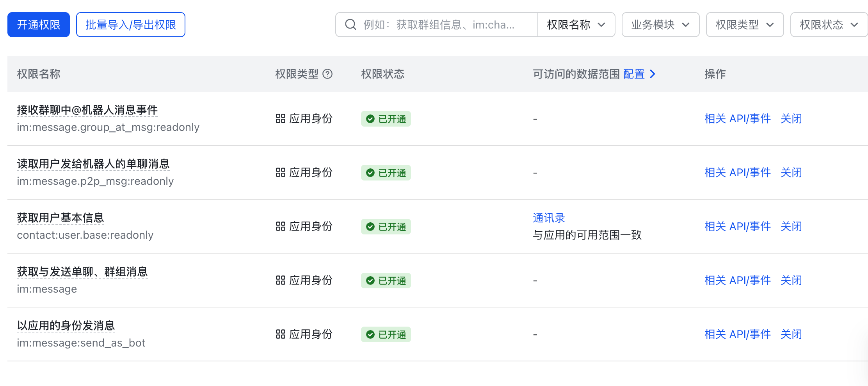
Task: Click the 应用身份 grid icon for im:message.group_at_msg:readonly
Action: (280, 118)
